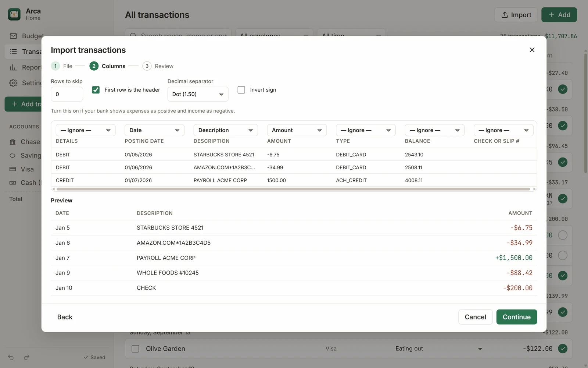Toggle cleared check next to -$139.99 row

[562, 312]
